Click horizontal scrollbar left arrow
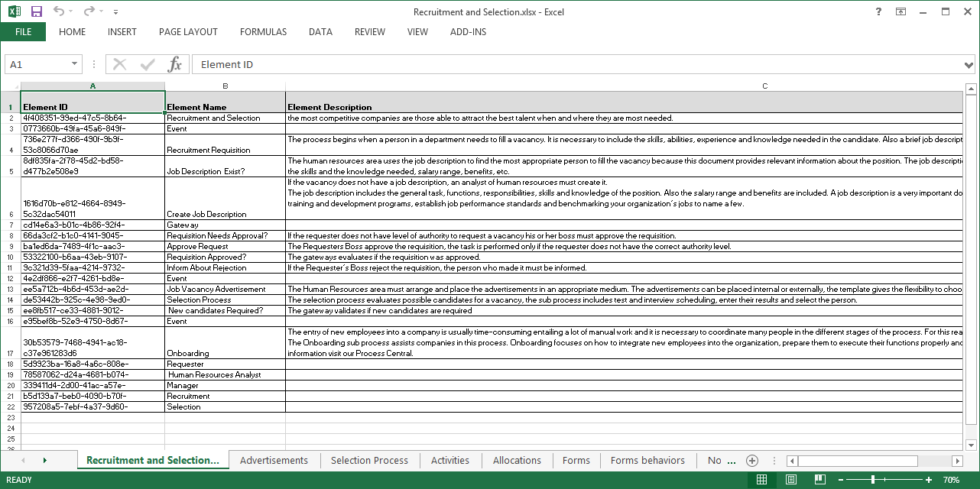Viewport: 980px width, 489px height. click(x=792, y=461)
